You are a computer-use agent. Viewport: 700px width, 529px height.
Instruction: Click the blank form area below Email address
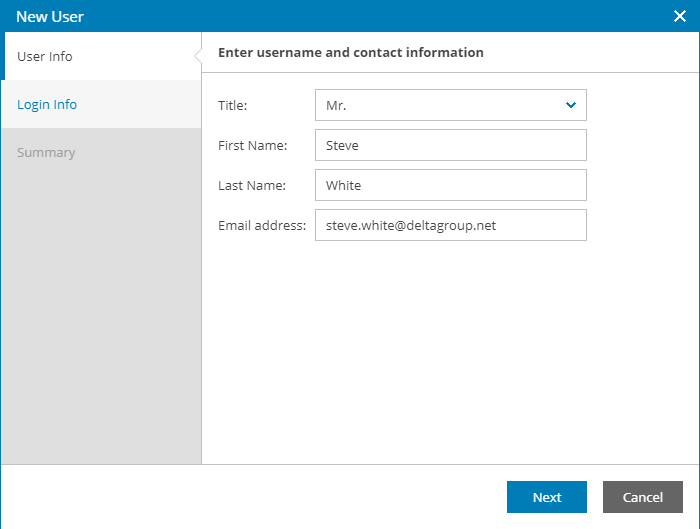450,350
